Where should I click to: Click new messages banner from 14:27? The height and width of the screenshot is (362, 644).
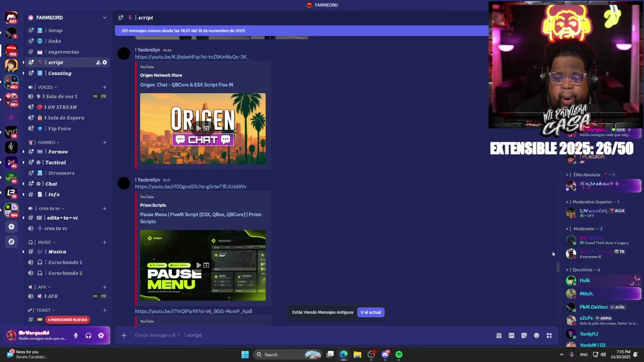click(x=301, y=31)
